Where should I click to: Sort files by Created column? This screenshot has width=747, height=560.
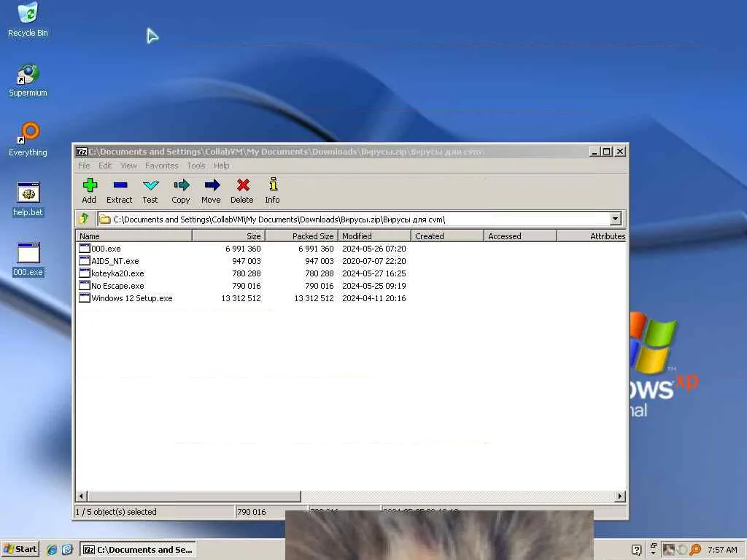pos(447,236)
